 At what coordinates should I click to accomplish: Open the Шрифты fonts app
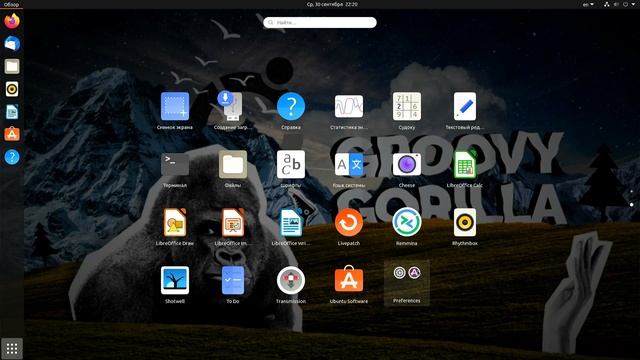291,168
